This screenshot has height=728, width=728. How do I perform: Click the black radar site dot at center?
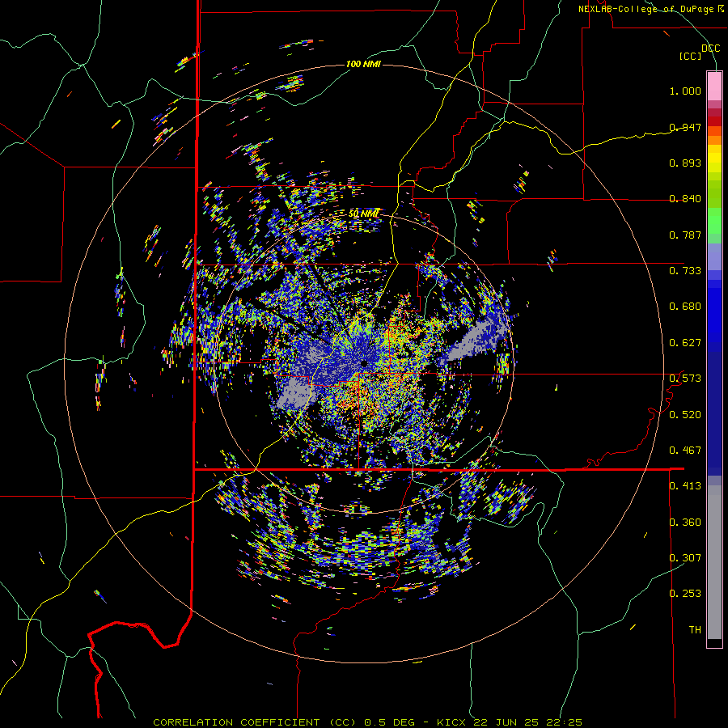[x=365, y=362]
